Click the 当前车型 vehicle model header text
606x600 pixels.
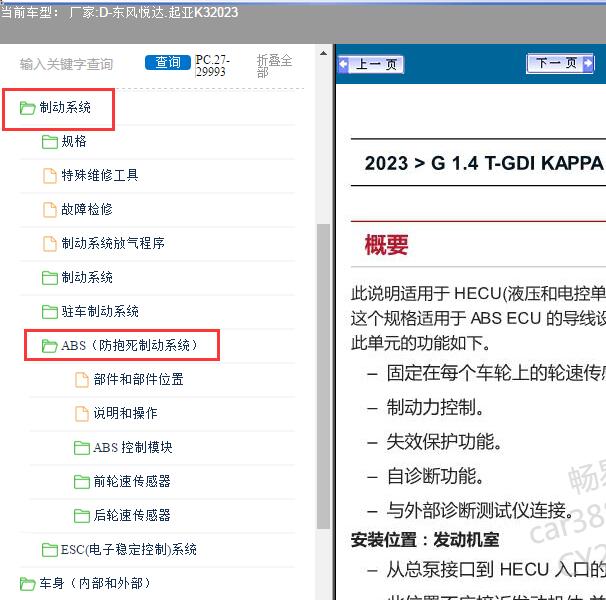click(x=119, y=13)
